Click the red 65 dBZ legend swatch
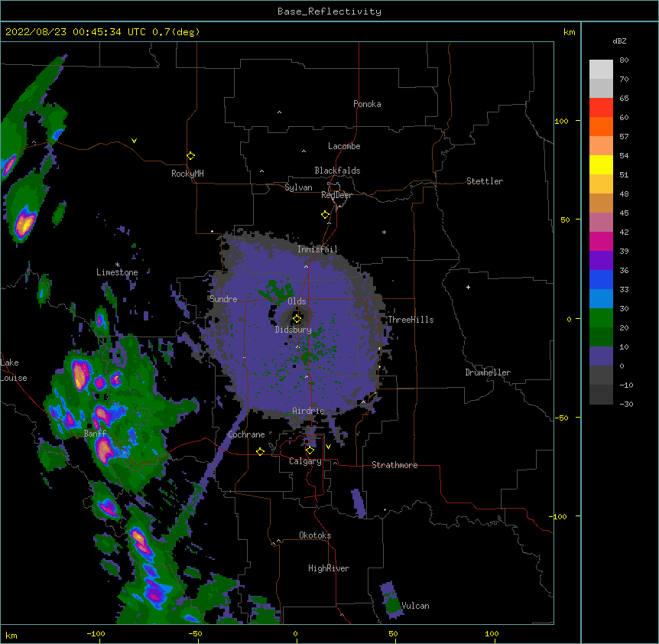The image size is (659, 644). pyautogui.click(x=601, y=107)
